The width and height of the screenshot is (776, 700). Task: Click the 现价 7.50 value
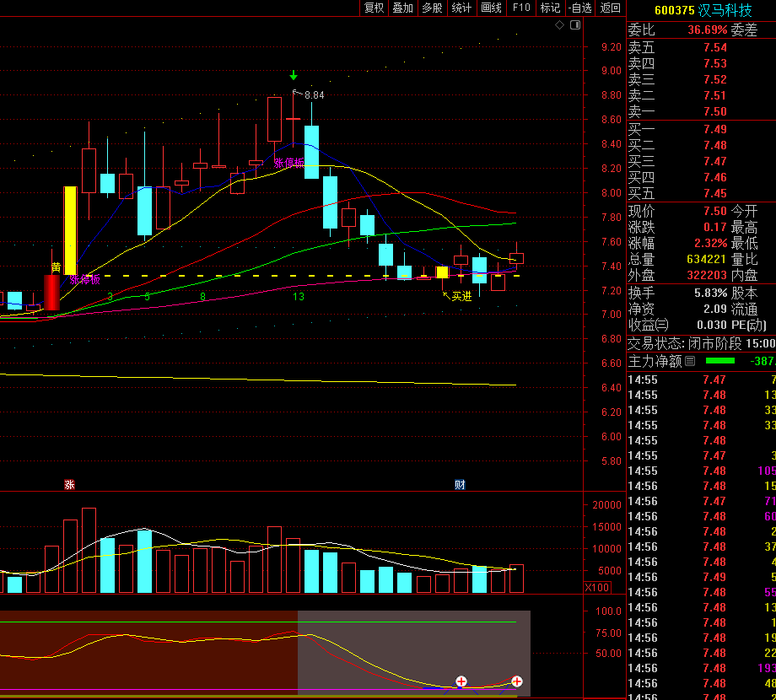[x=715, y=211]
